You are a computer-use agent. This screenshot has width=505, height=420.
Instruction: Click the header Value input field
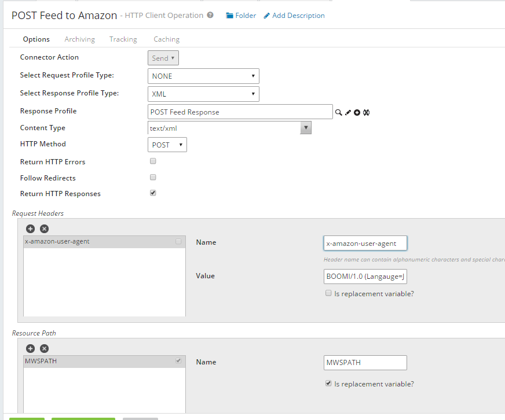point(365,277)
